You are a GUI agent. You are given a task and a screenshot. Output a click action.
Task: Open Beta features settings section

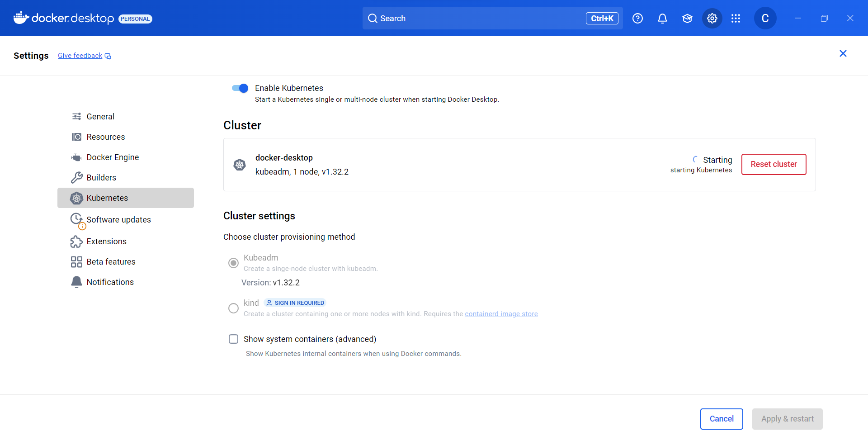[x=126, y=262]
